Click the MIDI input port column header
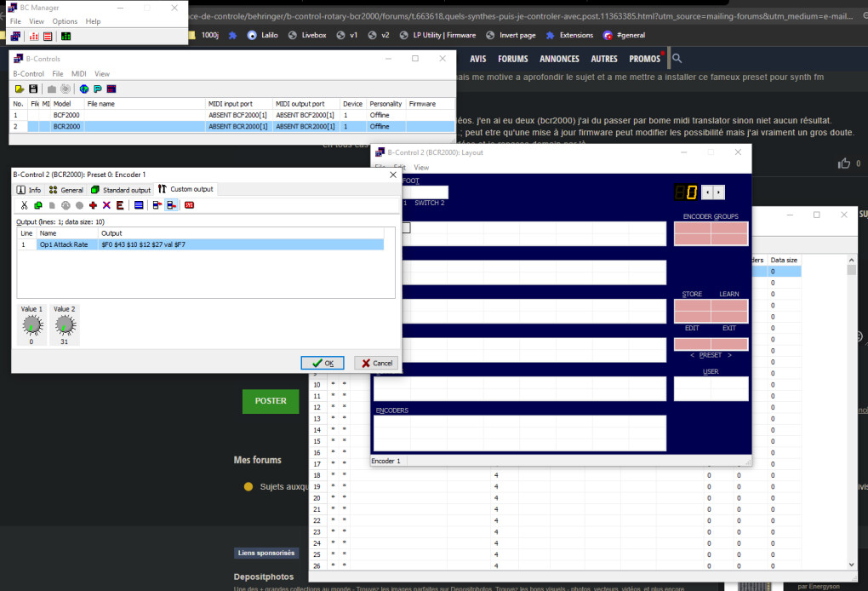 (238, 104)
